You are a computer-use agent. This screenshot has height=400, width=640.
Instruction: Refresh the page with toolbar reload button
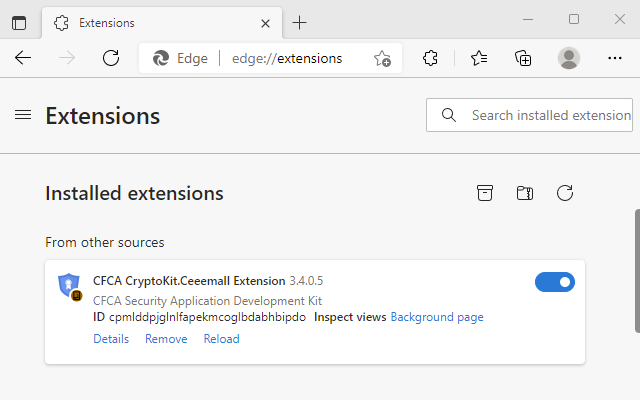pos(111,58)
